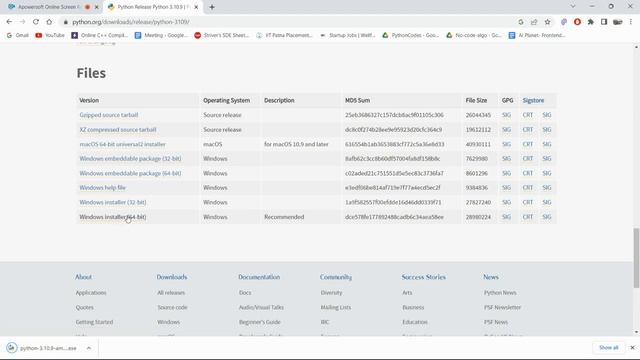Open All releases footer link
The image size is (640, 360).
click(171, 293)
